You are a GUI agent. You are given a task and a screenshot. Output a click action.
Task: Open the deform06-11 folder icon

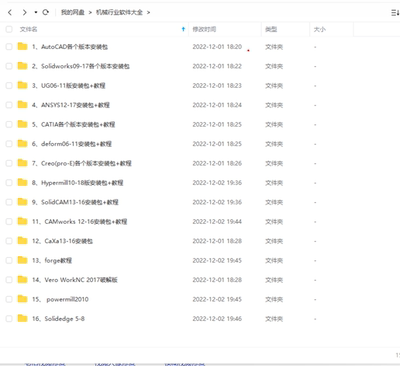click(x=22, y=143)
